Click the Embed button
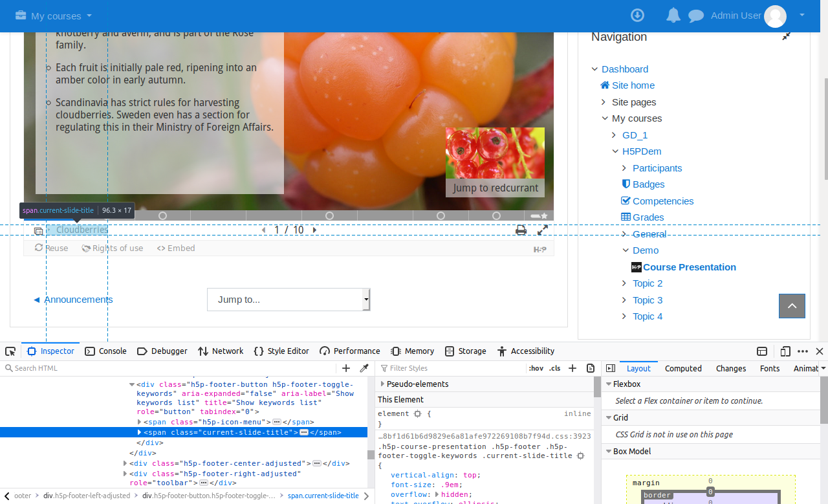 pos(176,248)
